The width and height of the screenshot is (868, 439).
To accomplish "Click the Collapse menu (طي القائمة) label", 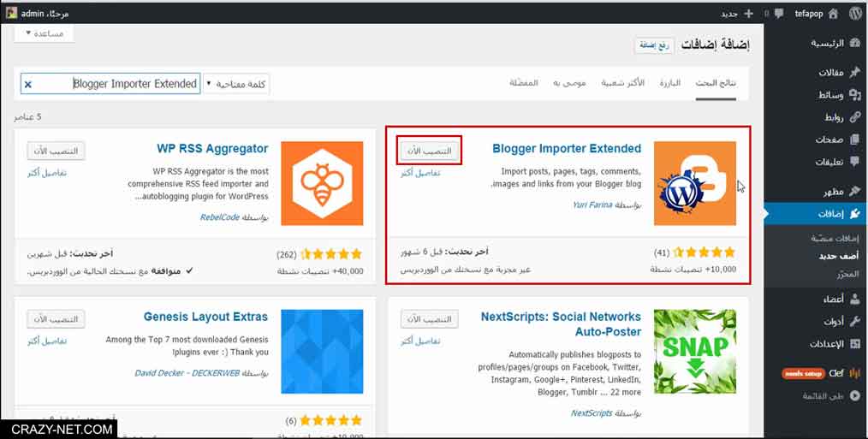I will coord(823,396).
